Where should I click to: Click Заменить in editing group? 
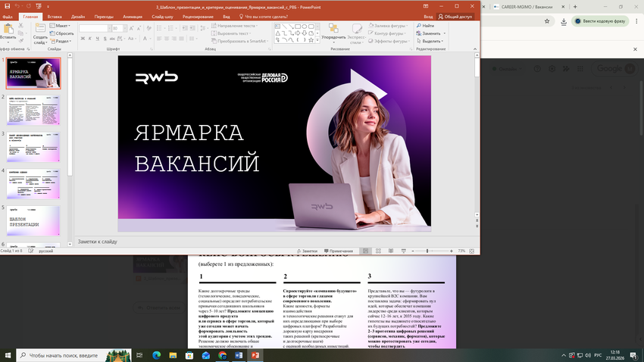coord(431,33)
